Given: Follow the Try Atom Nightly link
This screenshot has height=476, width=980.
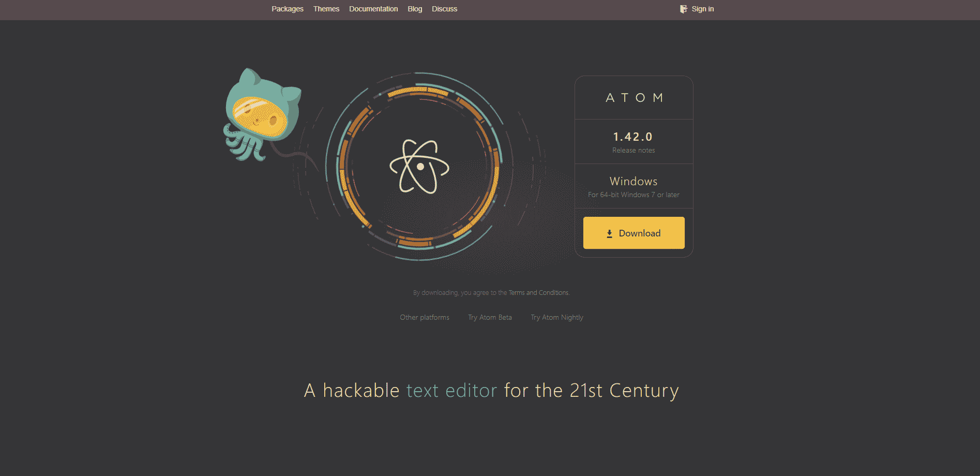Looking at the screenshot, I should coord(557,317).
